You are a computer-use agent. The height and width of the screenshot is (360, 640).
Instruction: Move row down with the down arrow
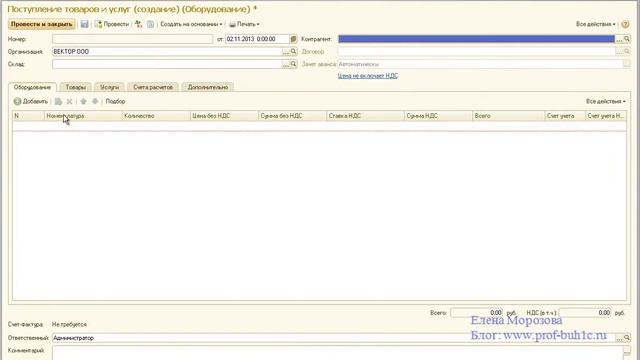(95, 102)
